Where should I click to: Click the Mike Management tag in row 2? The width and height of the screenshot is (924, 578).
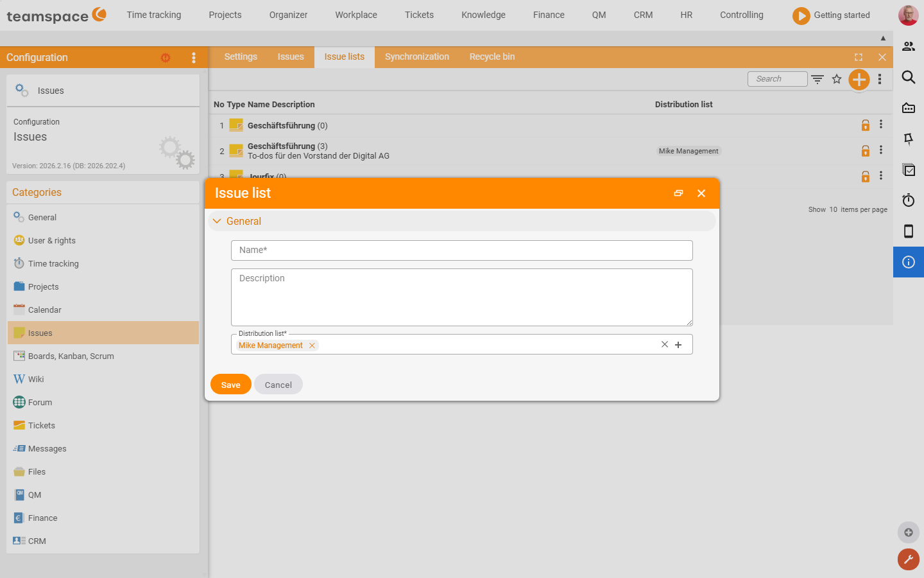[x=689, y=151]
